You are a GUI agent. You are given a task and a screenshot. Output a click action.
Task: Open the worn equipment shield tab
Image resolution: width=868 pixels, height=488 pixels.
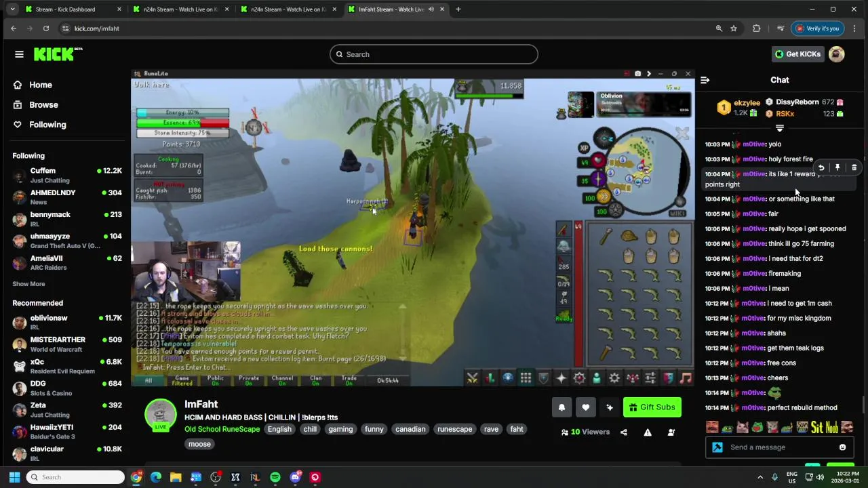[x=543, y=378]
